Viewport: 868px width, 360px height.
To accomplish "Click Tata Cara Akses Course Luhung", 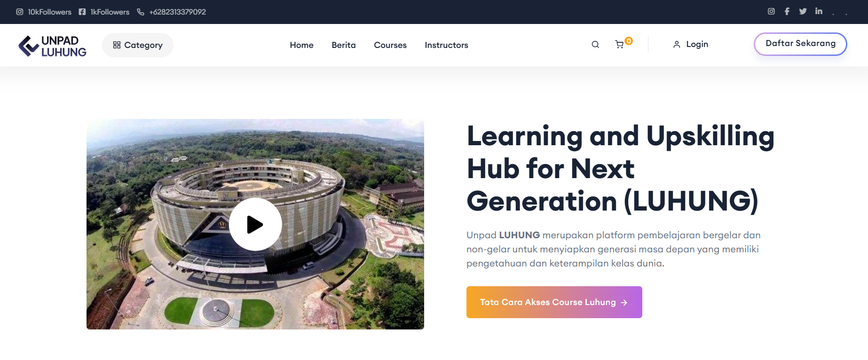I will pyautogui.click(x=554, y=302).
